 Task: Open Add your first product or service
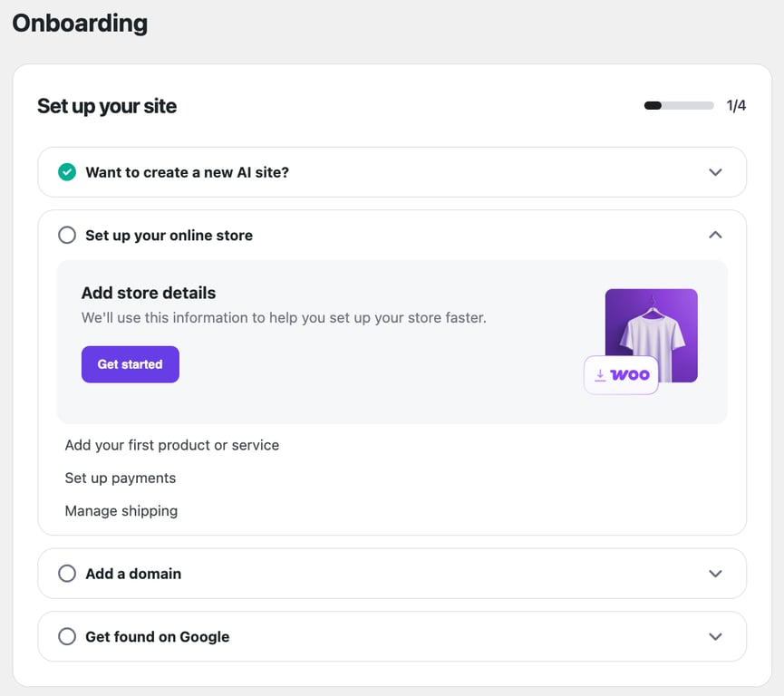[x=171, y=445]
